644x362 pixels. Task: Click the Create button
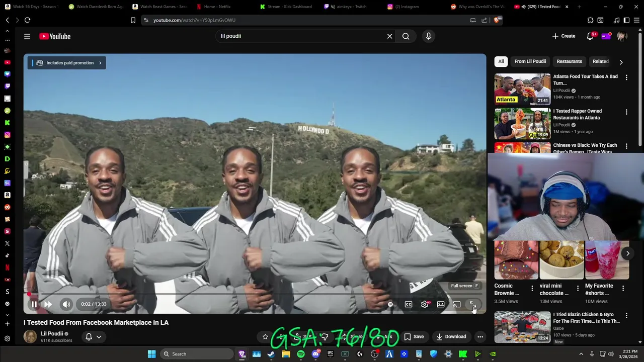(x=563, y=36)
